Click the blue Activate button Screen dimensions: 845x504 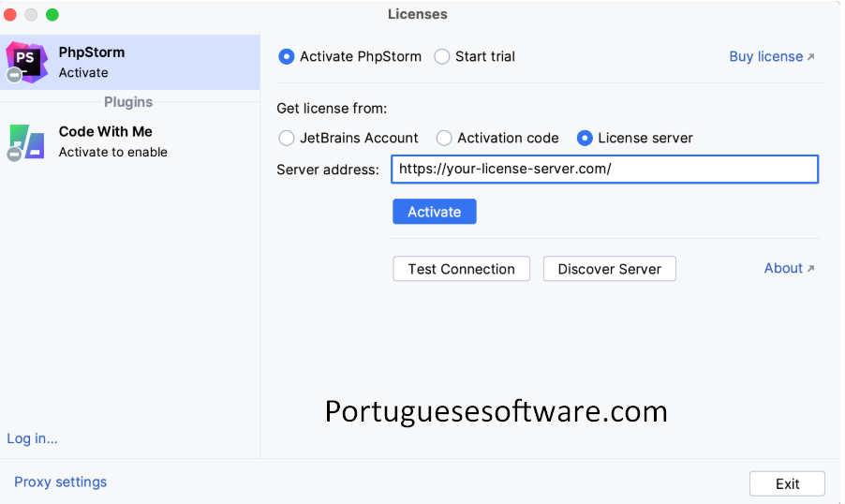(435, 212)
